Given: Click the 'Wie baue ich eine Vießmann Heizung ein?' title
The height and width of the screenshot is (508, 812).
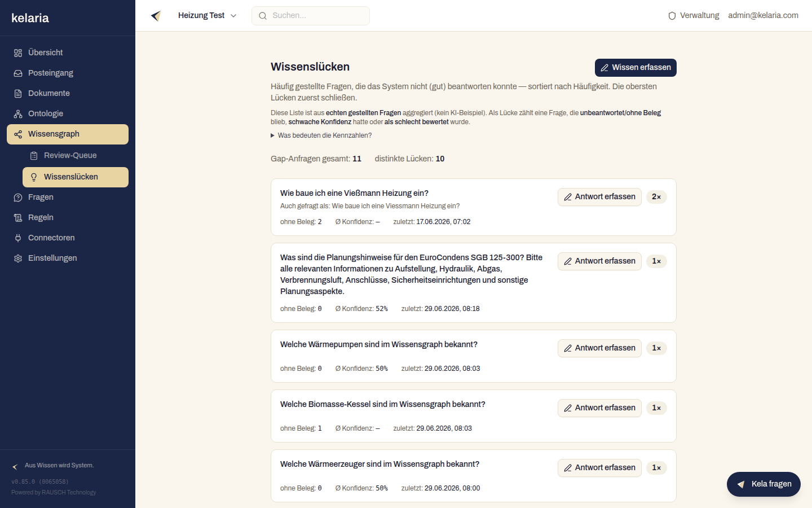Looking at the screenshot, I should pos(354,194).
